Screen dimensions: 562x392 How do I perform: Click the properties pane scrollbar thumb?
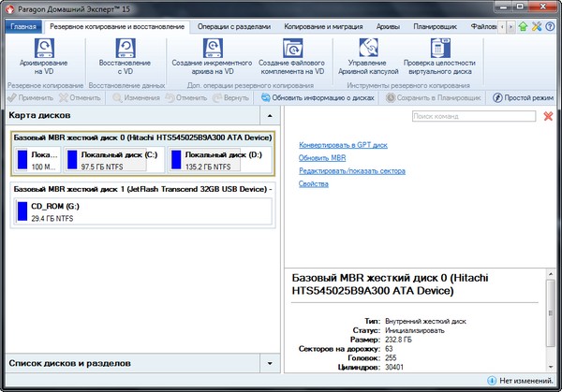coord(551,312)
